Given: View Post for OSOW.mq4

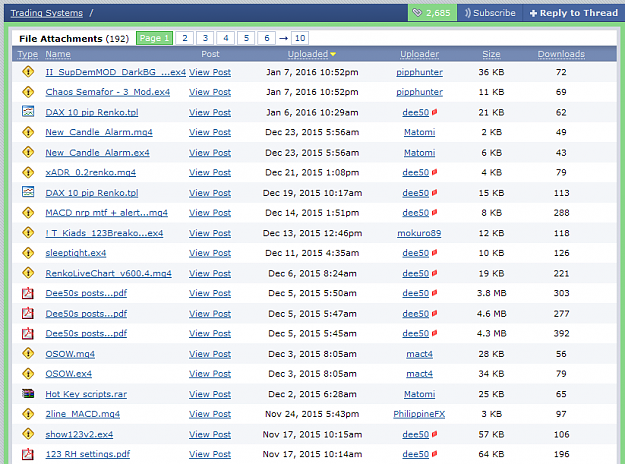Looking at the screenshot, I should (x=210, y=354).
